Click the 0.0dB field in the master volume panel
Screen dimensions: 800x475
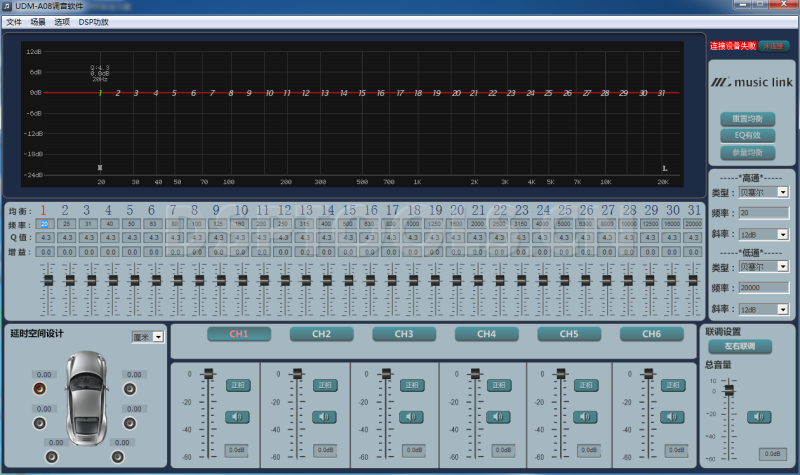[772, 454]
